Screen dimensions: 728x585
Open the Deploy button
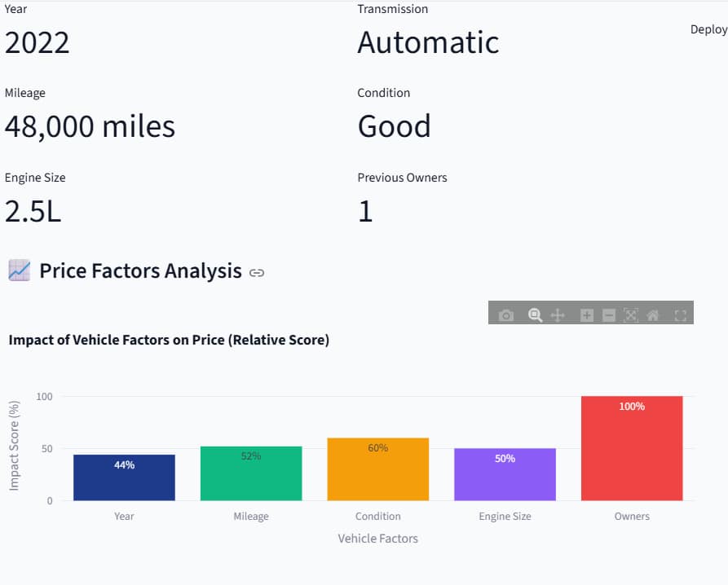pos(708,29)
